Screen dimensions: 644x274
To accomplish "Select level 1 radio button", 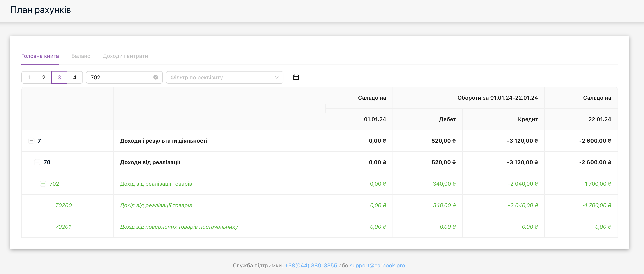I will click(29, 77).
